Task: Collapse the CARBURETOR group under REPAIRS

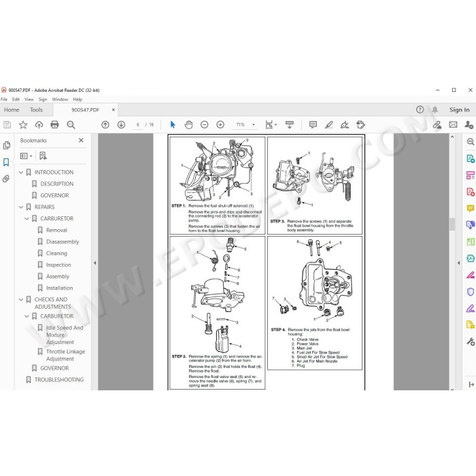Action: tap(27, 218)
